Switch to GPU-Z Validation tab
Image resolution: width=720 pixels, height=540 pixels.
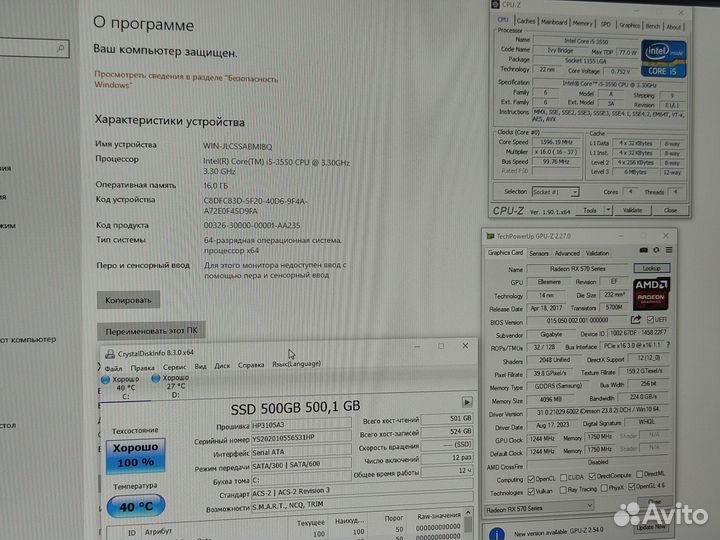pyautogui.click(x=597, y=253)
